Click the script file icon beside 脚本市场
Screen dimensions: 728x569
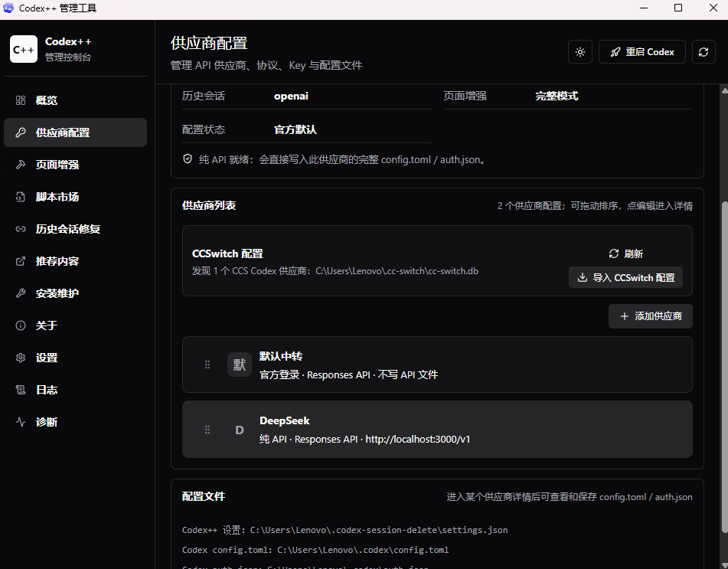click(21, 197)
